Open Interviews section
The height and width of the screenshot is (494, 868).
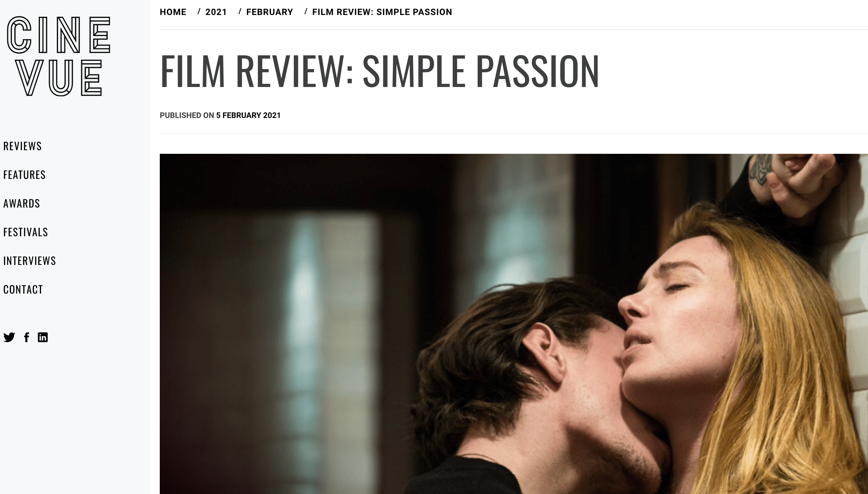pyautogui.click(x=30, y=261)
